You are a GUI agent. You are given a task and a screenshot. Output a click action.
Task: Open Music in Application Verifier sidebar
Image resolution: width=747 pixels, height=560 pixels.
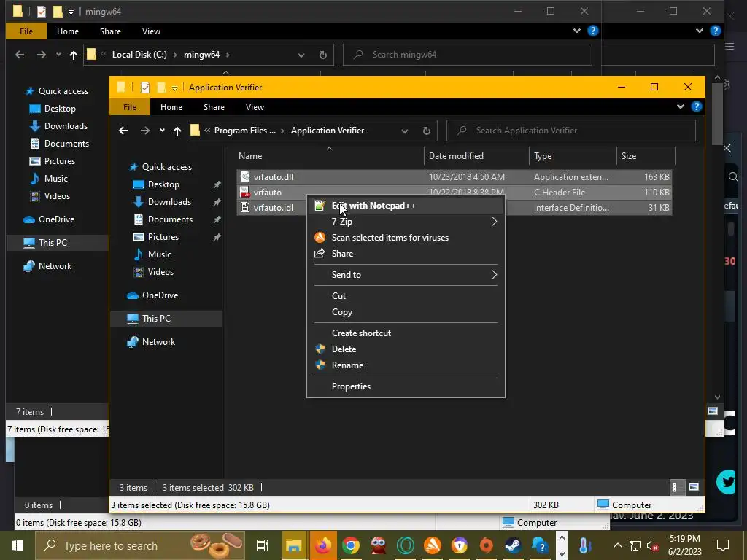click(159, 254)
